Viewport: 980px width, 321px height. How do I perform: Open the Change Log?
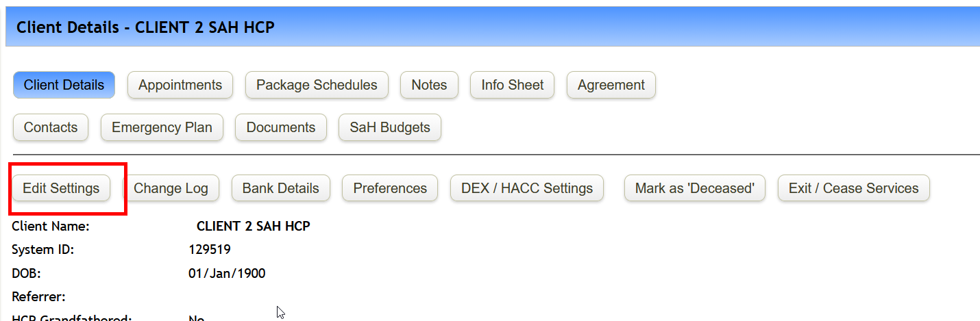171,189
